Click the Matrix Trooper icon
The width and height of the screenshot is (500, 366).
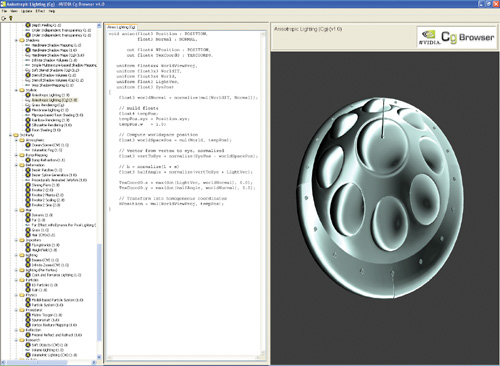click(x=28, y=315)
